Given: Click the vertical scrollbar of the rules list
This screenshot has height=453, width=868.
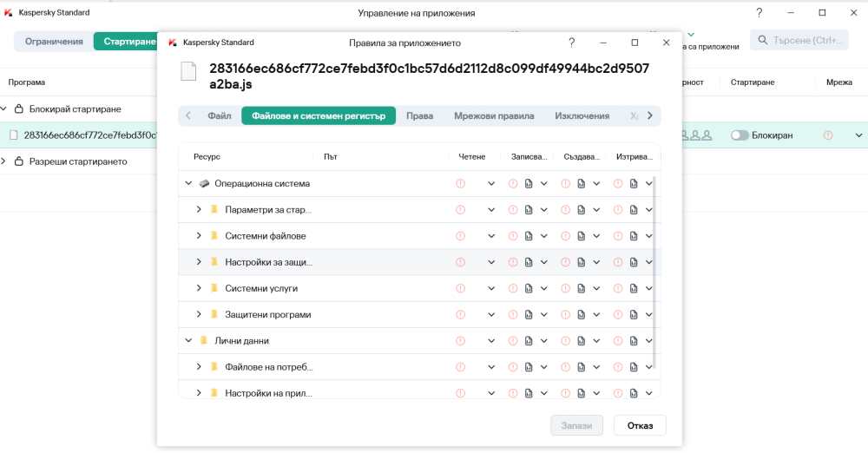Looking at the screenshot, I should (x=654, y=272).
